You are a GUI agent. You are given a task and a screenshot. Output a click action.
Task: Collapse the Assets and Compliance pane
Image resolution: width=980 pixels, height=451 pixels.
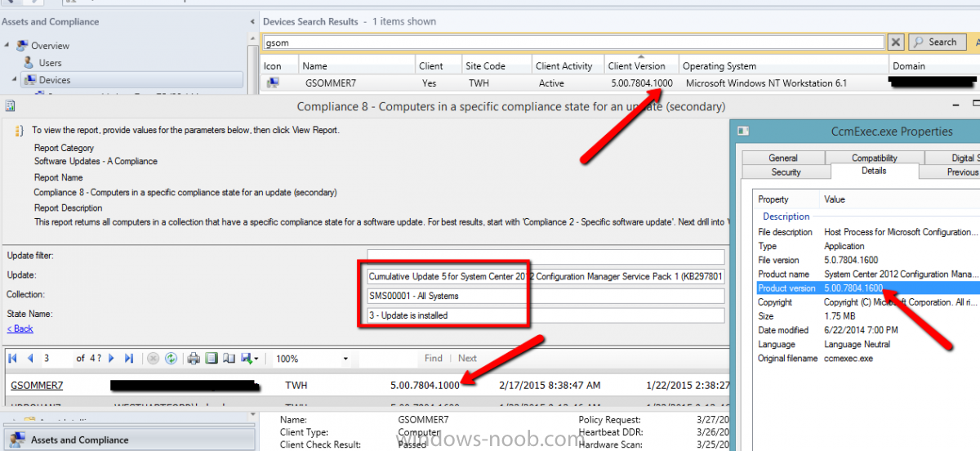[252, 21]
